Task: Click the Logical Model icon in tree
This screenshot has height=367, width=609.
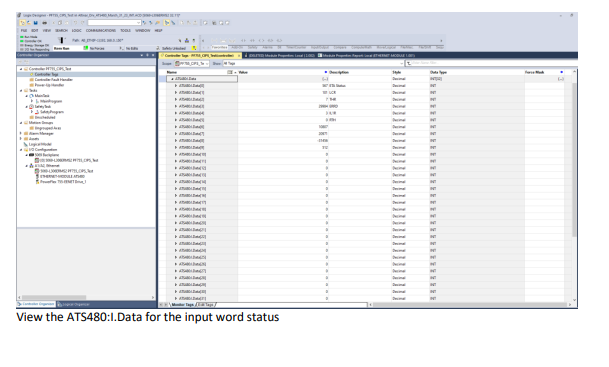Action: pos(26,144)
